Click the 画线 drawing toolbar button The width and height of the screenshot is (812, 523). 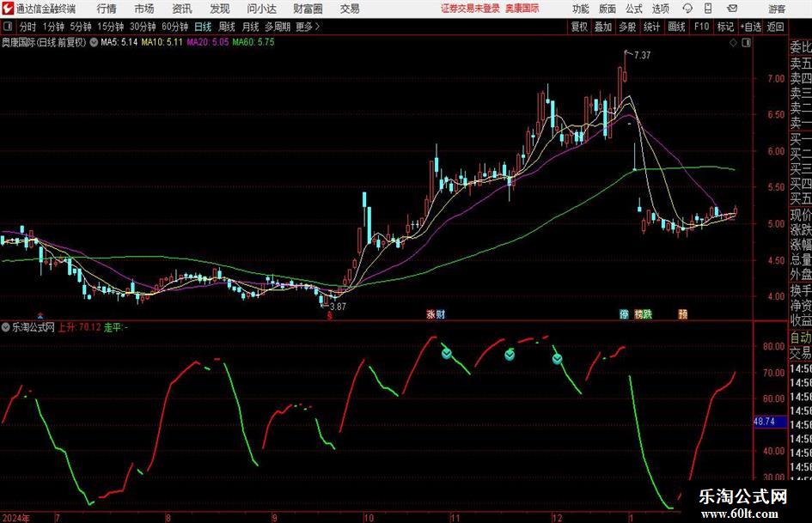(677, 27)
